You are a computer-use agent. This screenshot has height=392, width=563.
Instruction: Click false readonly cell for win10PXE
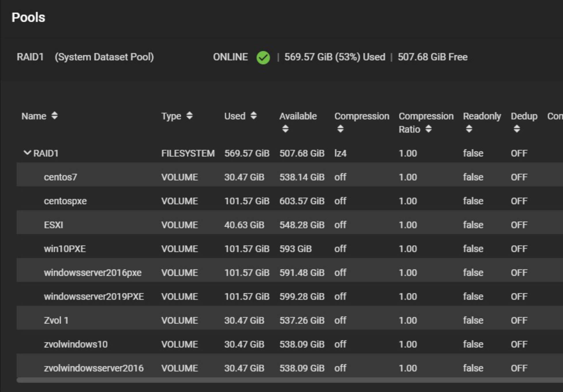point(473,249)
